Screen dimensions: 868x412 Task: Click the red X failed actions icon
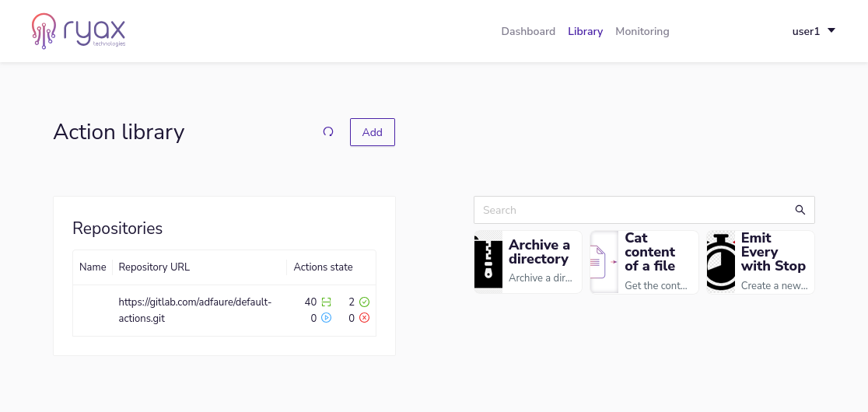(x=364, y=318)
